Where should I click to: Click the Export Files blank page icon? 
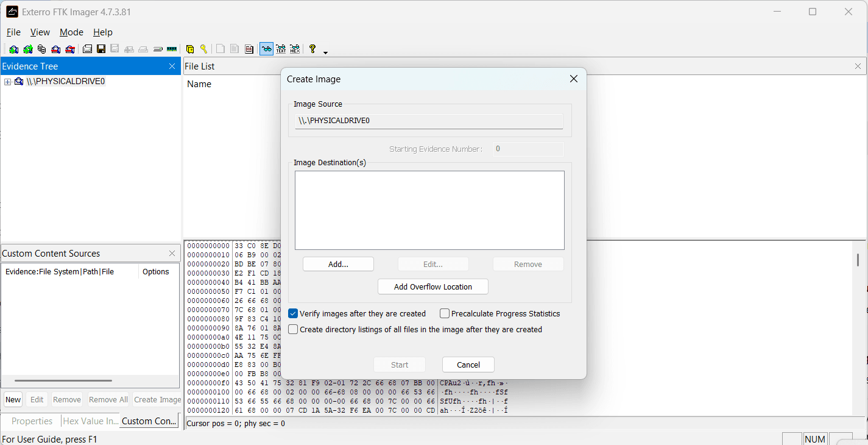pos(221,49)
